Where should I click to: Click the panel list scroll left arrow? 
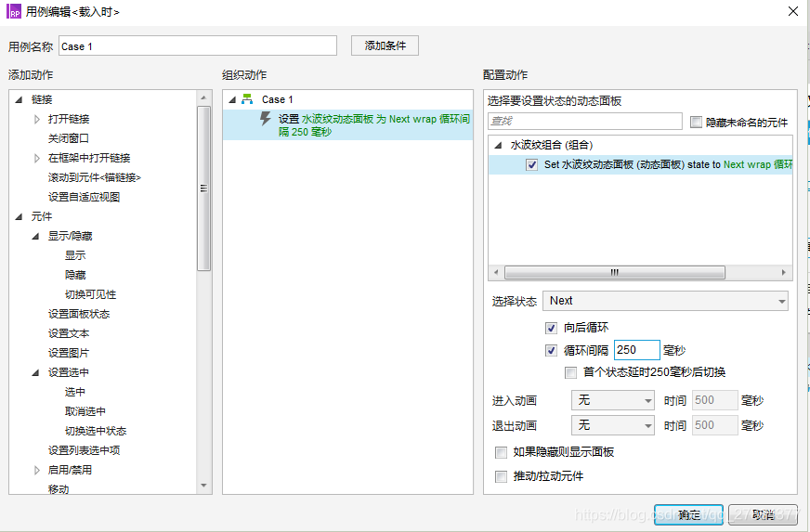tap(496, 272)
